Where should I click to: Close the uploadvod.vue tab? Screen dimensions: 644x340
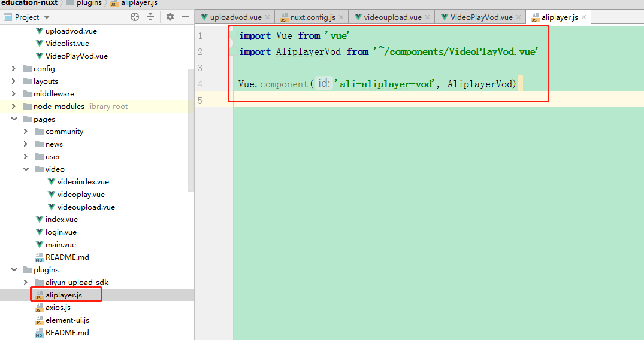pos(267,17)
